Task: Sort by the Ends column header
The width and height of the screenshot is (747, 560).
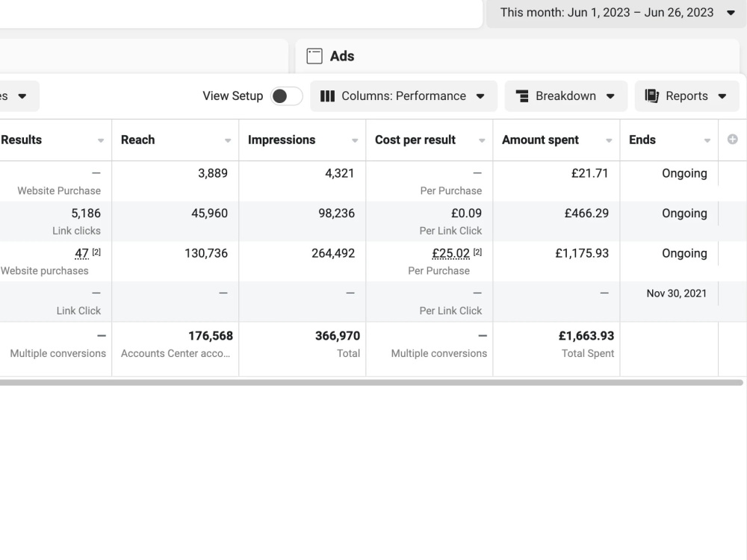Action: (642, 140)
